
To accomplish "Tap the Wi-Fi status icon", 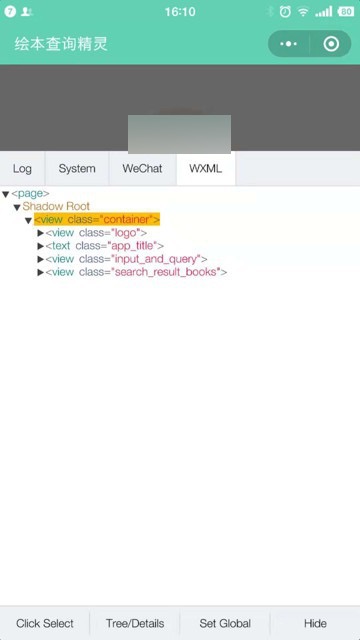I will [303, 12].
